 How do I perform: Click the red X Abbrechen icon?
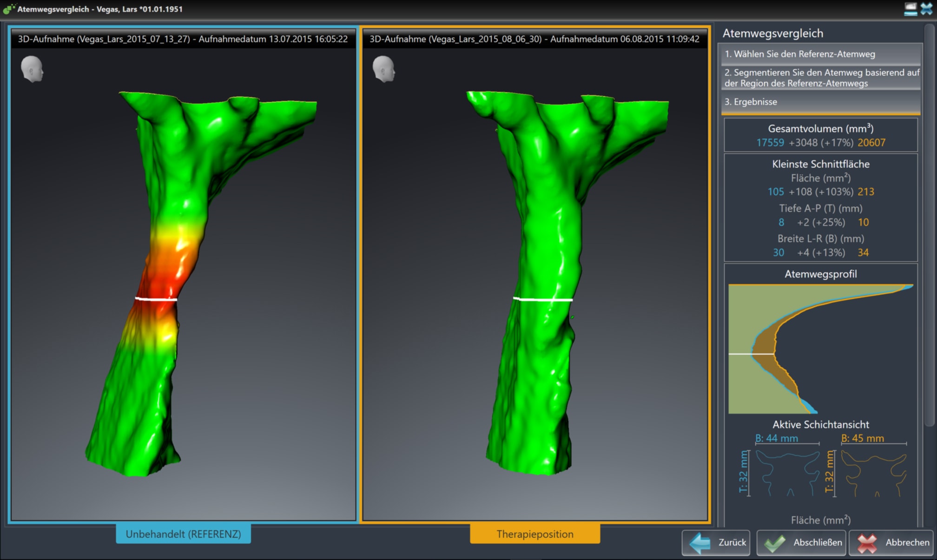(867, 542)
